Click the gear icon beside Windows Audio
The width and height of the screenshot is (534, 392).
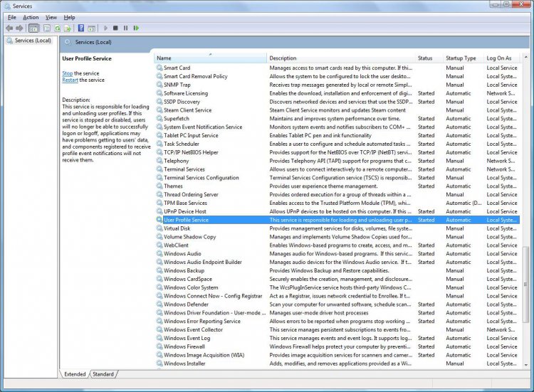[x=159, y=253]
